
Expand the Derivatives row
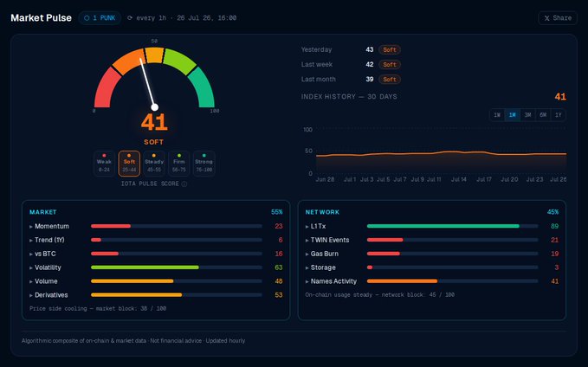point(156,295)
